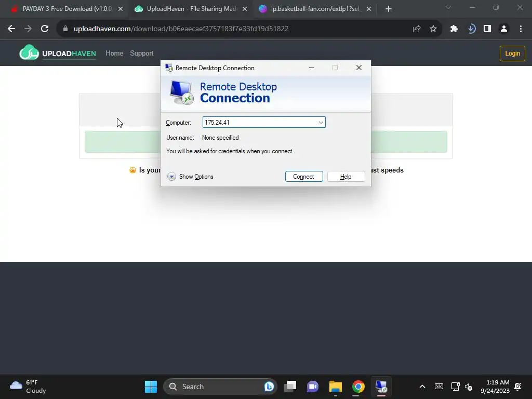Viewport: 532px width, 399px height.
Task: Close the Remote Desktop Connection dialog
Action: tap(358, 68)
